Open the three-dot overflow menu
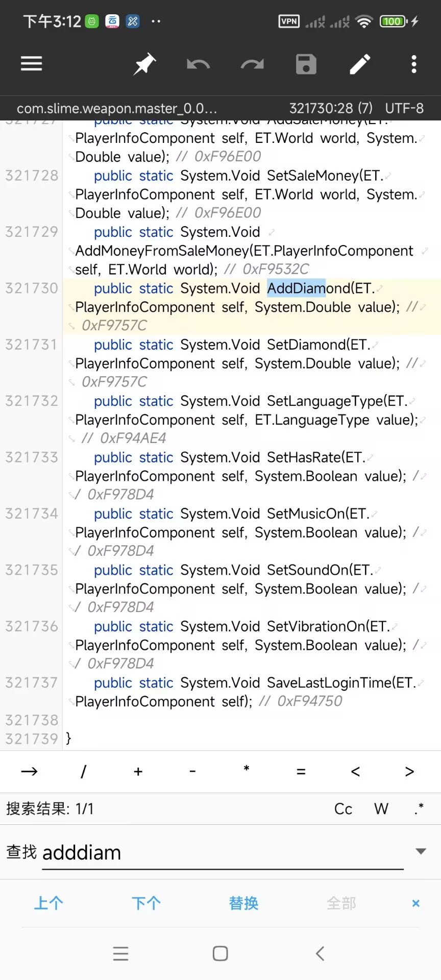Viewport: 441px width, 980px height. 414,64
